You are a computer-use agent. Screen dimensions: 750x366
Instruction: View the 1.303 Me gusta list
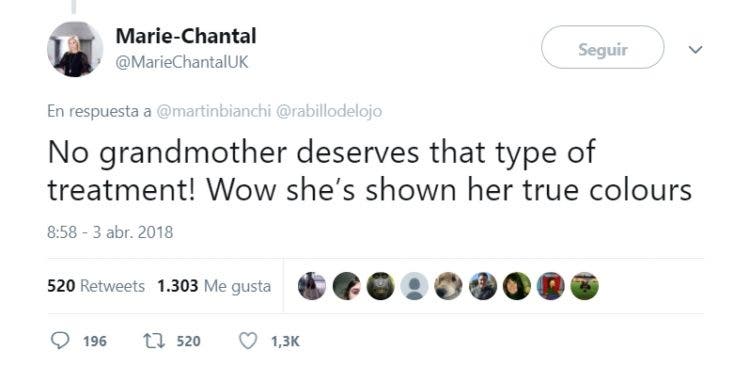pyautogui.click(x=214, y=286)
